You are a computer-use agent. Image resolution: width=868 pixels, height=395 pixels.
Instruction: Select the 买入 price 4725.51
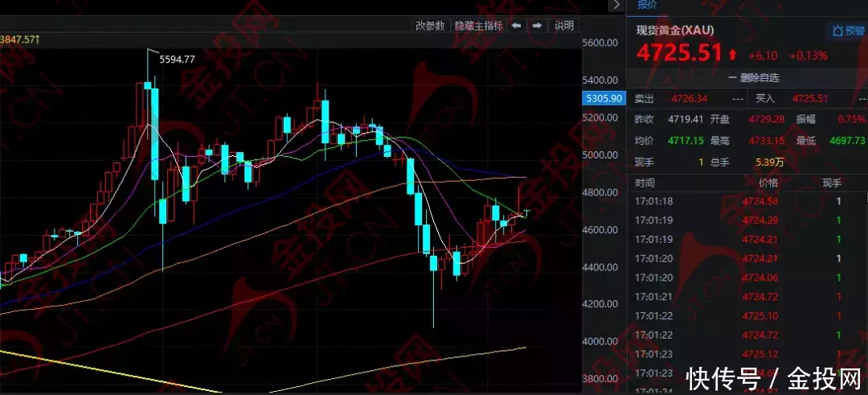tap(810, 99)
